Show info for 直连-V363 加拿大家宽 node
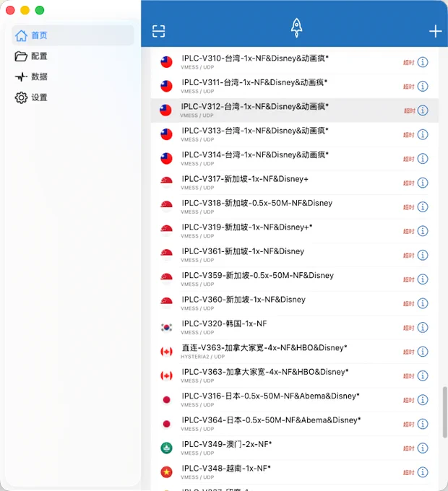This screenshot has height=491, width=448. pos(423,352)
